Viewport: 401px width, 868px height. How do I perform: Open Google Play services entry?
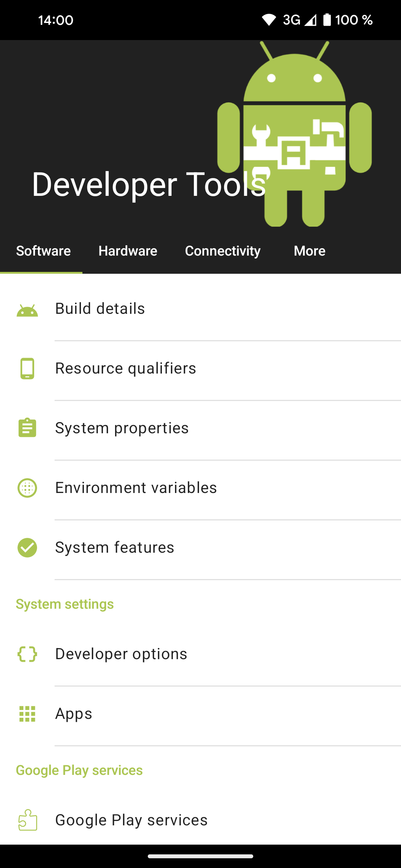coord(200,820)
